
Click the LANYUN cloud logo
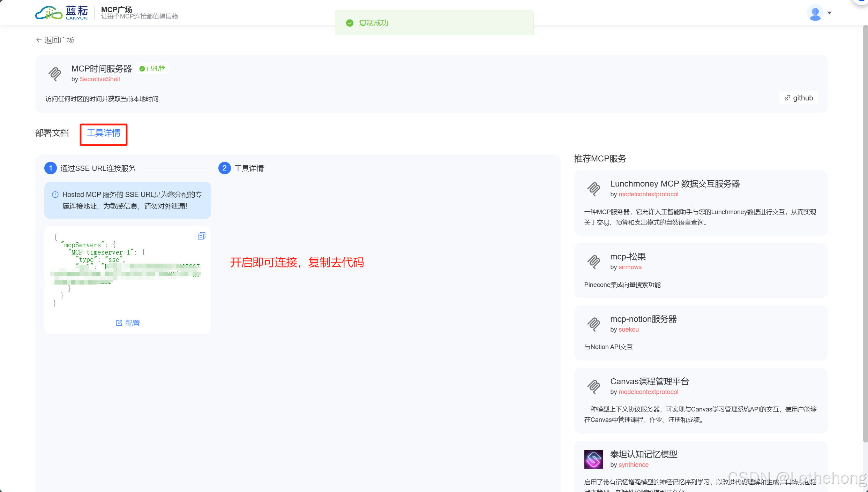coord(62,13)
